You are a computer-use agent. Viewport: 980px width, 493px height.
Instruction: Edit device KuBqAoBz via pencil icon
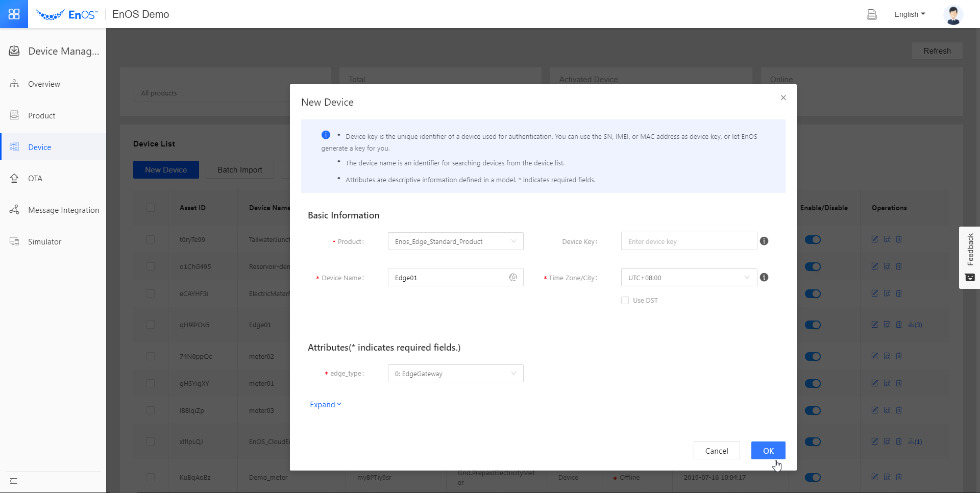875,477
